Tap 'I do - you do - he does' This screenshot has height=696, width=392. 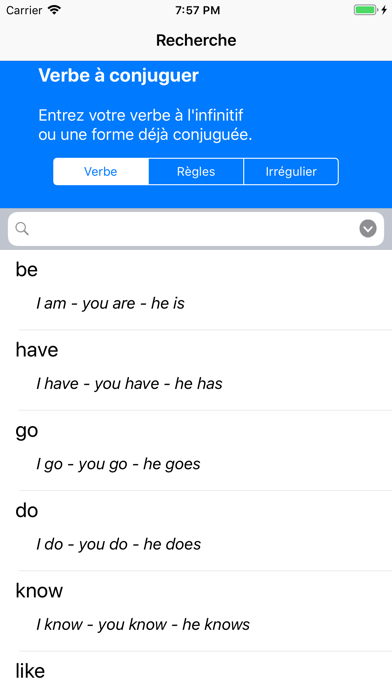[x=119, y=545]
